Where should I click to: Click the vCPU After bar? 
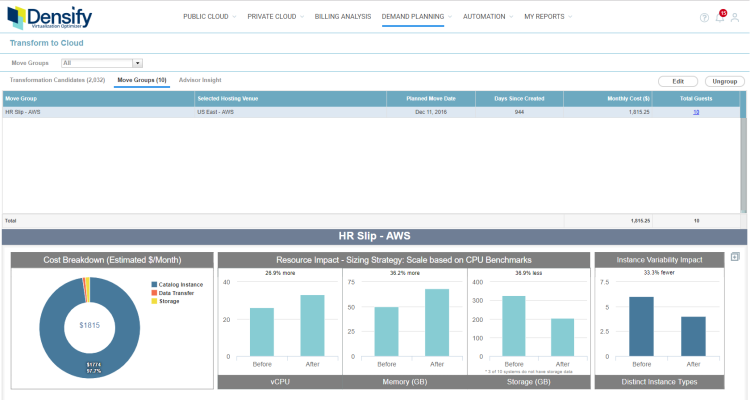pos(312,326)
